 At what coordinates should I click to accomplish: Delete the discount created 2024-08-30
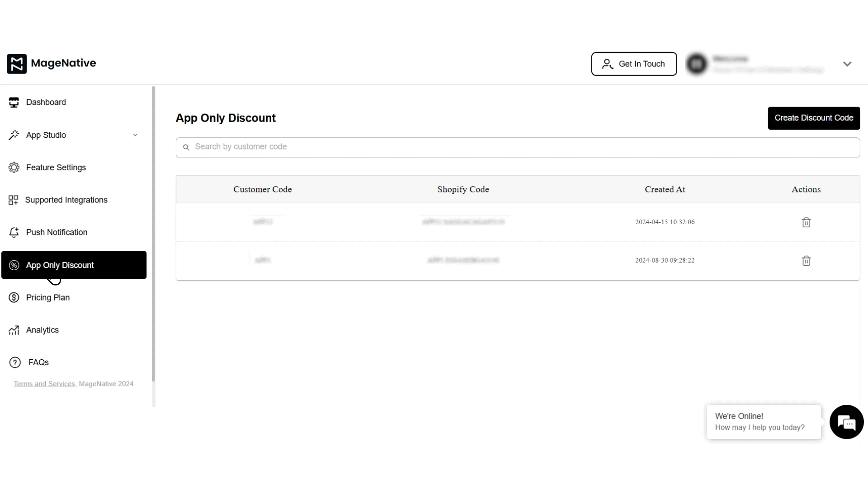(x=807, y=261)
